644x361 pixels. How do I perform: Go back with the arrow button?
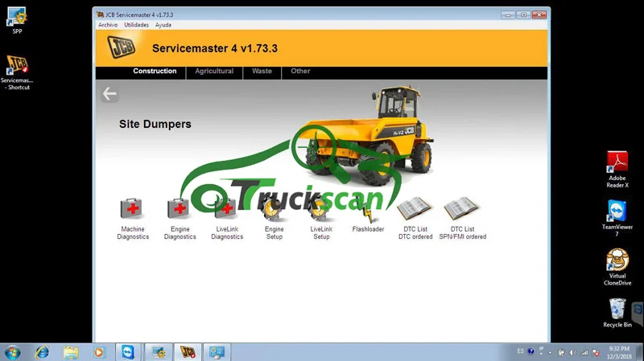[109, 94]
